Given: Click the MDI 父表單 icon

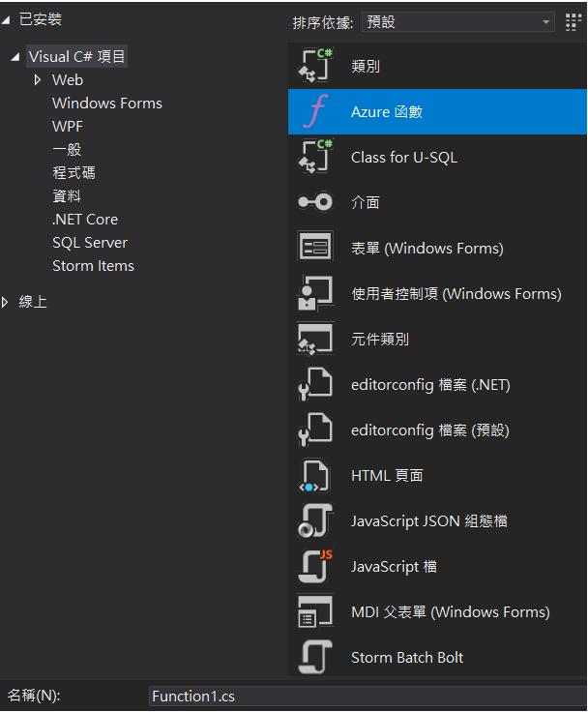Looking at the screenshot, I should pos(315,611).
